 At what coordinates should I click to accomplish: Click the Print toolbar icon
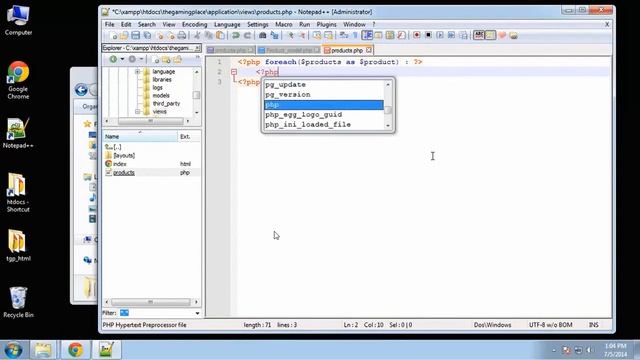pos(182,36)
